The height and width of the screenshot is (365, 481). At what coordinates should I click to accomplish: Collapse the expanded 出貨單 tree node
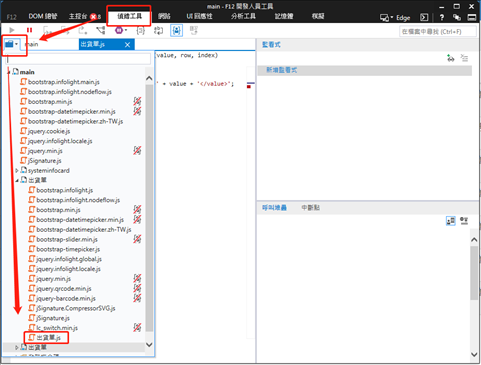(x=17, y=180)
